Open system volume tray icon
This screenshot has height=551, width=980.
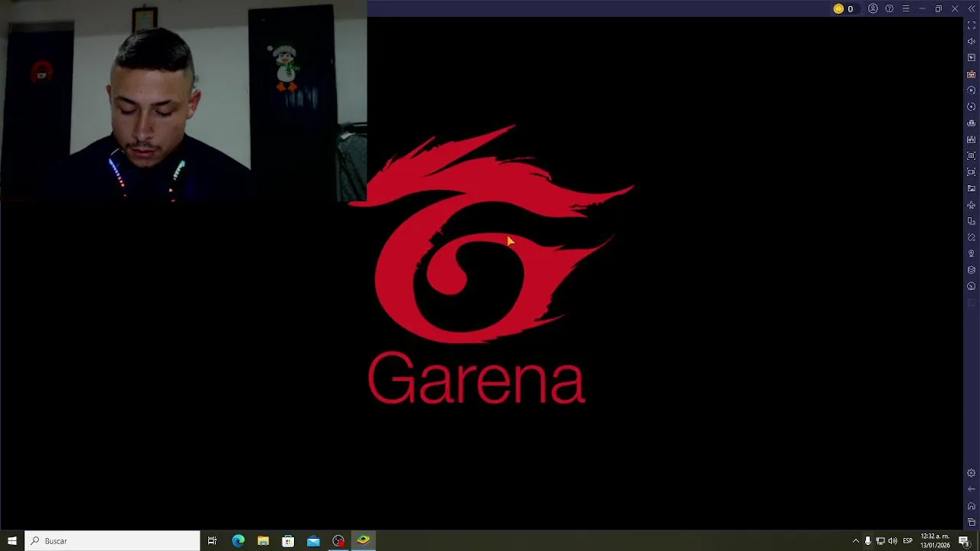point(893,541)
